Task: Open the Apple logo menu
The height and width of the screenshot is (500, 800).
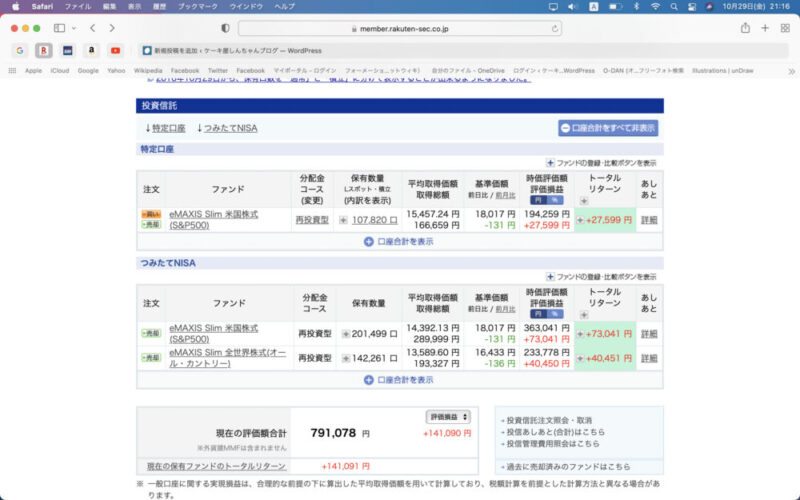Action: click(15, 7)
